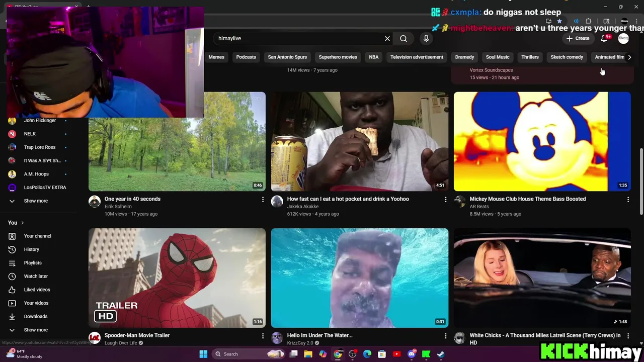Screen dimensions: 644x362
Task: Play Mickey Mouse Club House Bass Boosted thumbnail
Action: (x=542, y=141)
